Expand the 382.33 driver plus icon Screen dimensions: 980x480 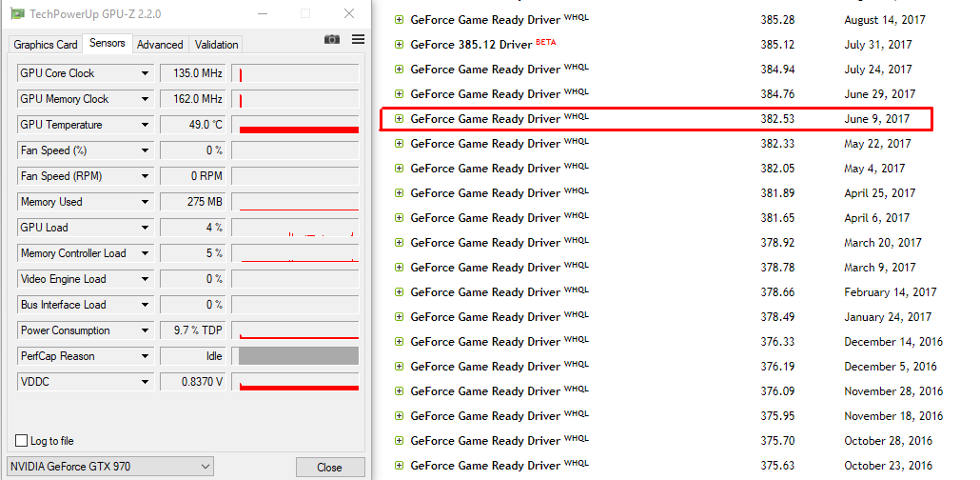coord(399,143)
